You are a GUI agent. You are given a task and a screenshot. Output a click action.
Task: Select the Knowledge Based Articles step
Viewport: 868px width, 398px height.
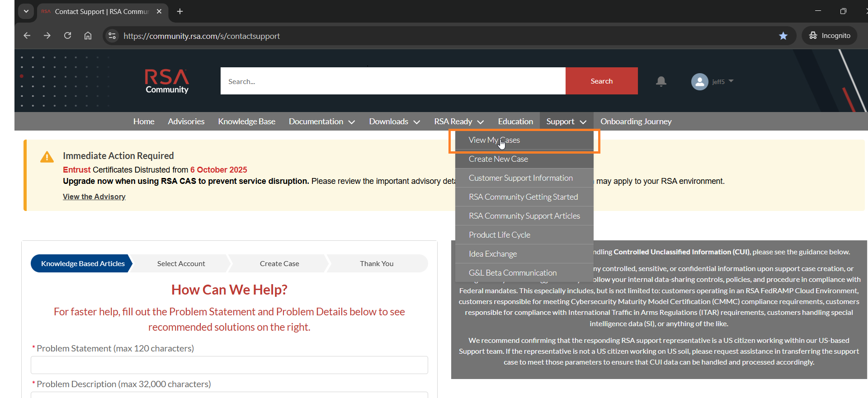pos(82,263)
